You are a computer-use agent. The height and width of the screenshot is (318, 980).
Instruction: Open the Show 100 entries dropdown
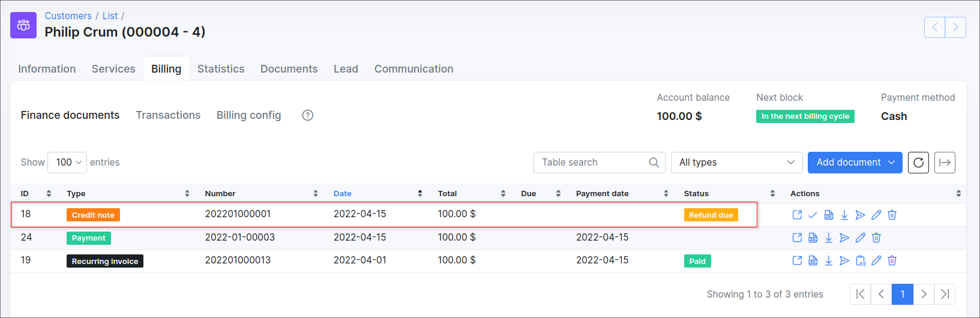tap(67, 163)
